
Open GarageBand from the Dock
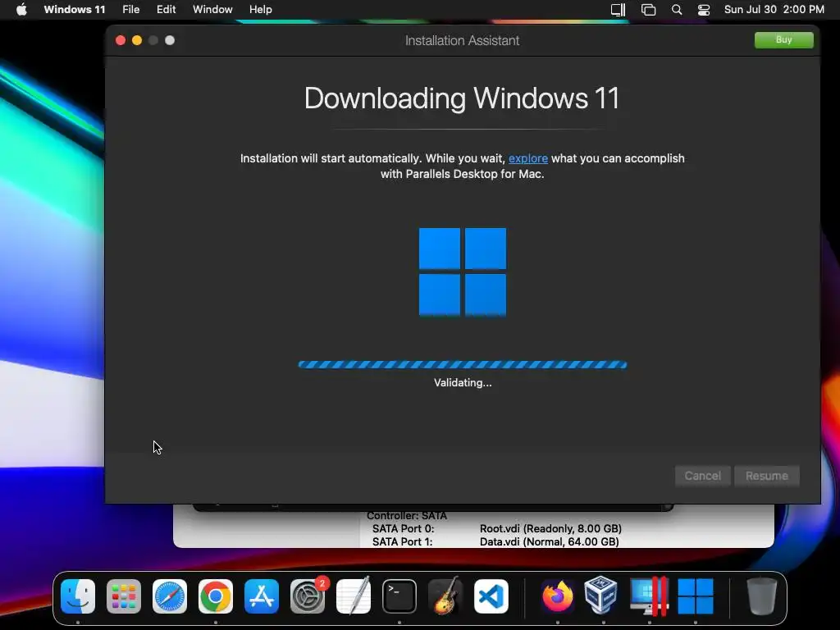pyautogui.click(x=445, y=596)
